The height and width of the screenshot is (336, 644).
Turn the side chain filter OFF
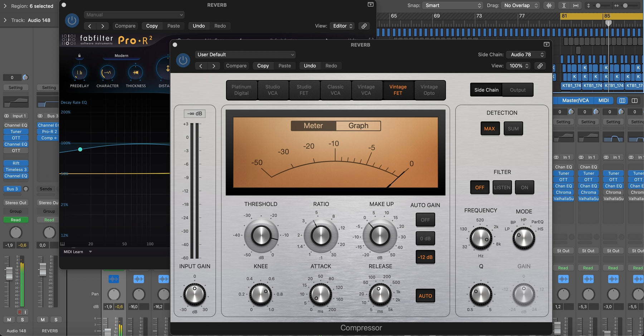(x=480, y=187)
